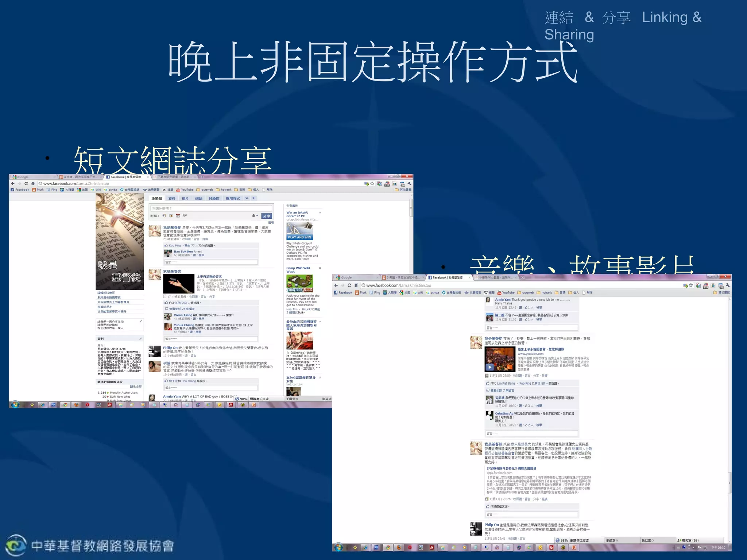Image resolution: width=747 pixels, height=560 pixels.
Task: Click PLAY AND WIN ad image
Action: click(299, 231)
